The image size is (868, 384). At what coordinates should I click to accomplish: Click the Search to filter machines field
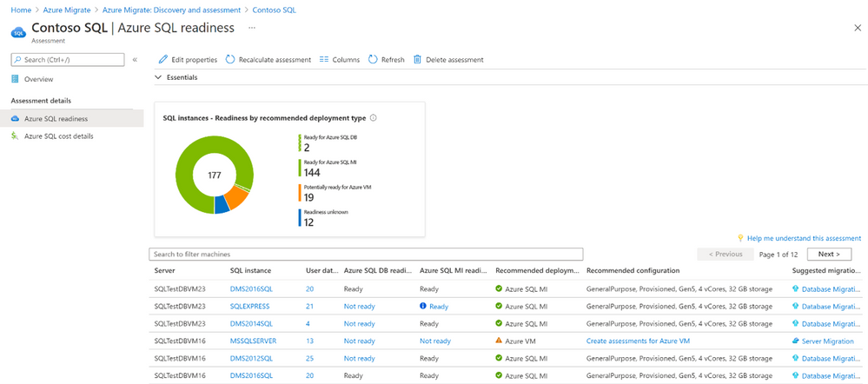[x=366, y=254]
